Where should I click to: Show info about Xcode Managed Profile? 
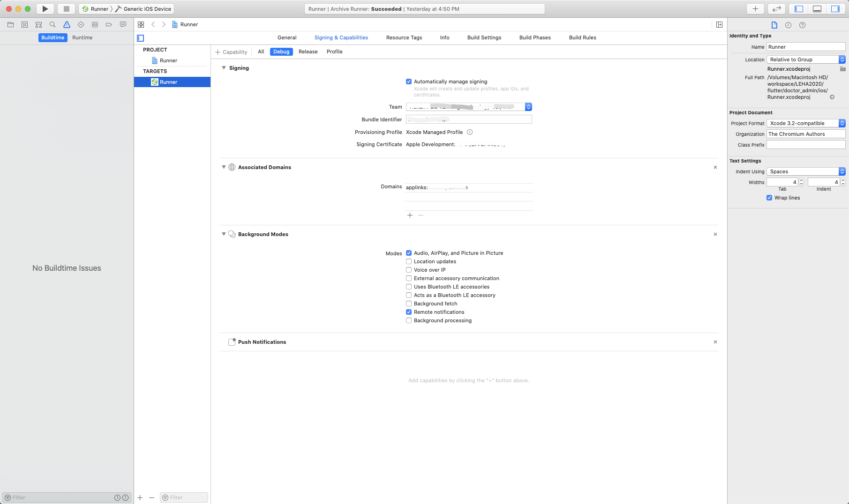coord(470,132)
